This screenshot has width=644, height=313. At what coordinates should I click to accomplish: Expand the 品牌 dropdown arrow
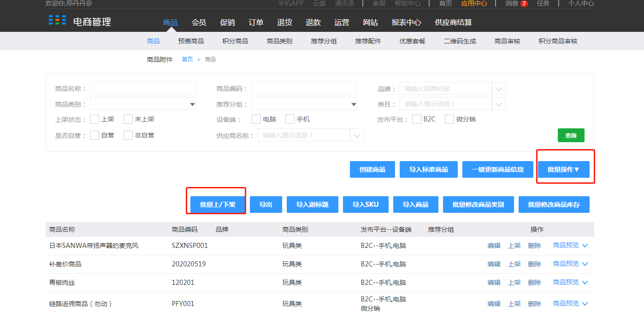[x=499, y=89]
